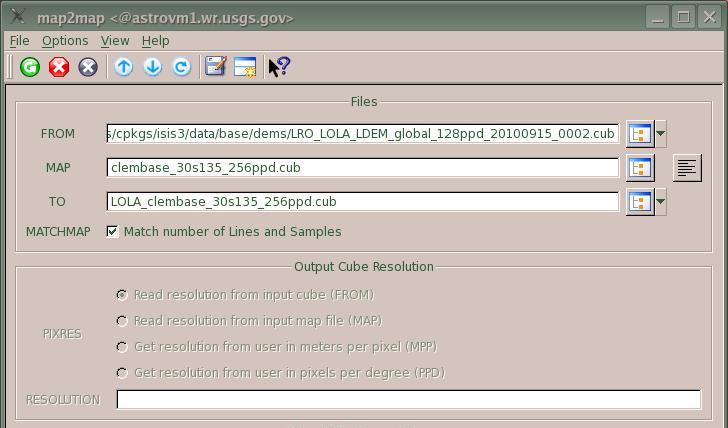Uncheck Match number of Lines and Samples
The height and width of the screenshot is (428, 728).
click(113, 232)
